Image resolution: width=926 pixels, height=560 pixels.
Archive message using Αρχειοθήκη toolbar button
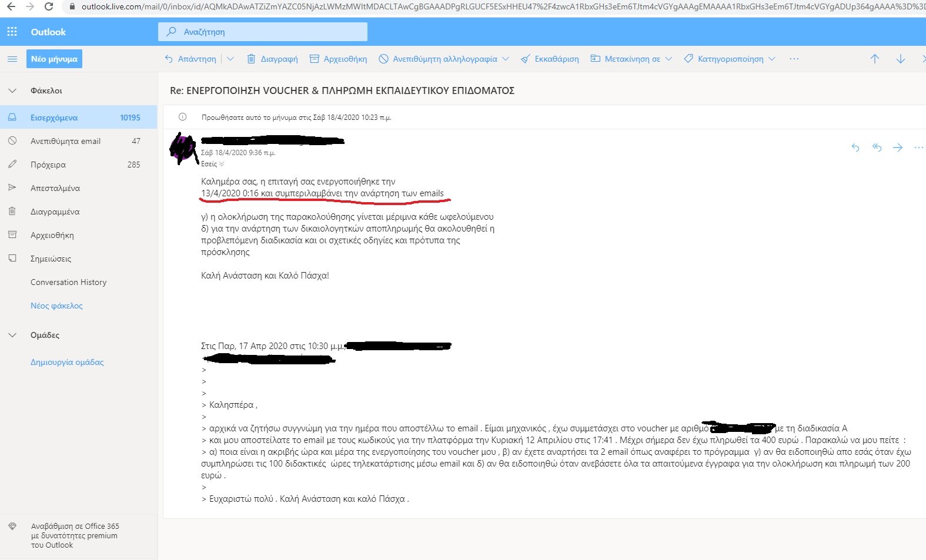[339, 59]
